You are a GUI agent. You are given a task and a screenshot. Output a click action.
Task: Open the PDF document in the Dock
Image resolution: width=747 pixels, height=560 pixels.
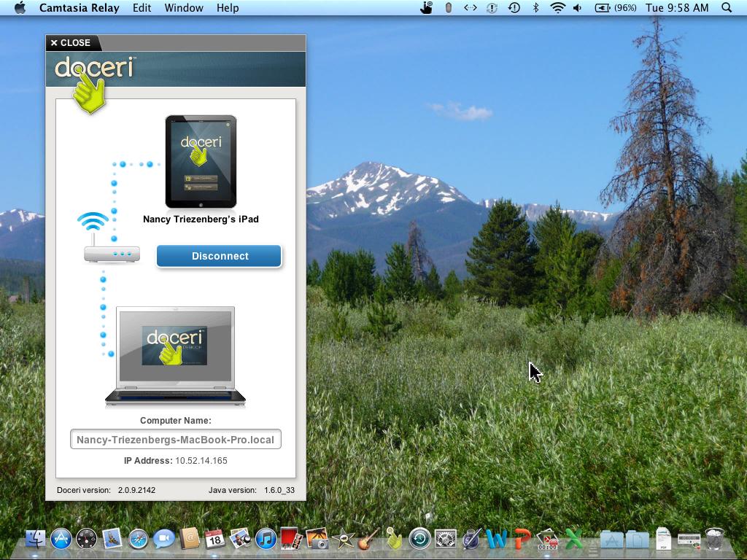[663, 539]
